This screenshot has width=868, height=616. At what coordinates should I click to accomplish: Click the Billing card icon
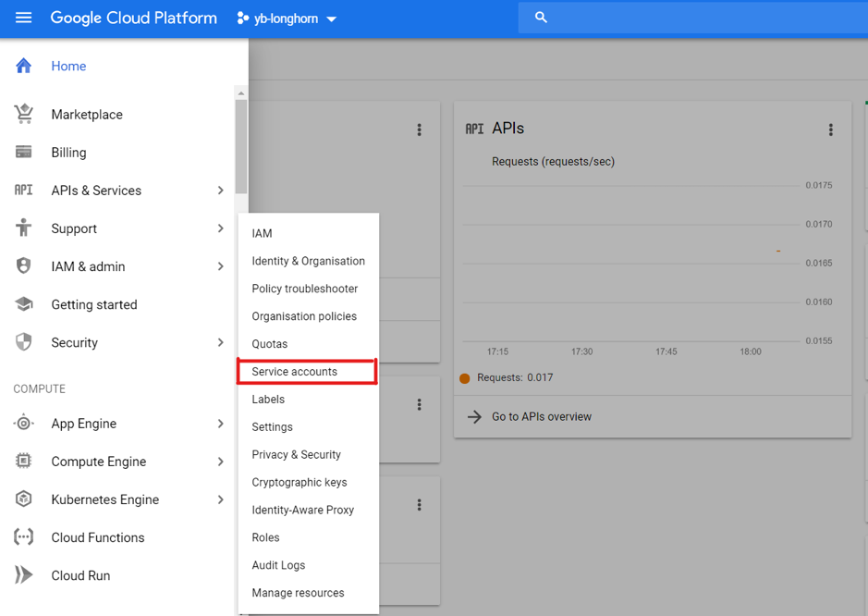(x=24, y=153)
